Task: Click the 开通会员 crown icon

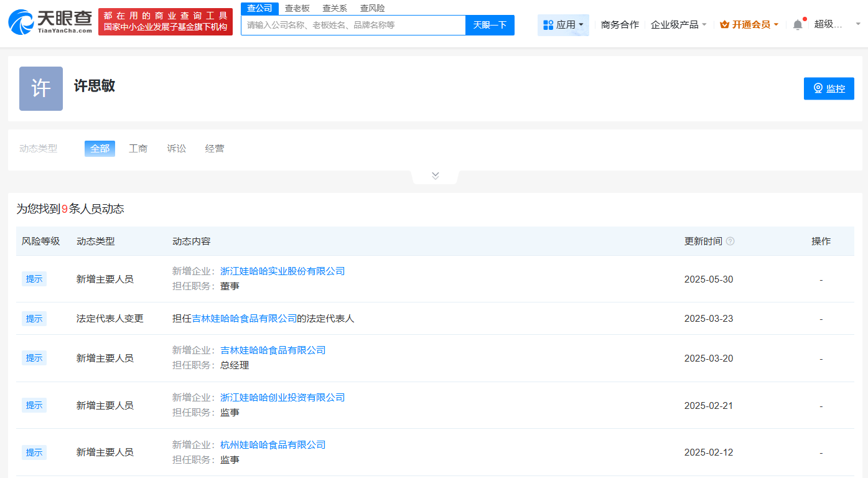Action: pos(725,24)
